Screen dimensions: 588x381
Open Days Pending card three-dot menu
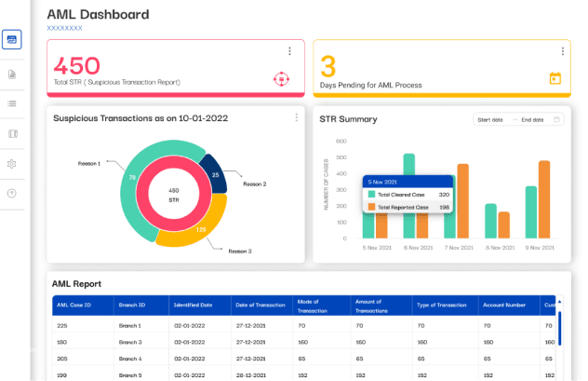(563, 51)
